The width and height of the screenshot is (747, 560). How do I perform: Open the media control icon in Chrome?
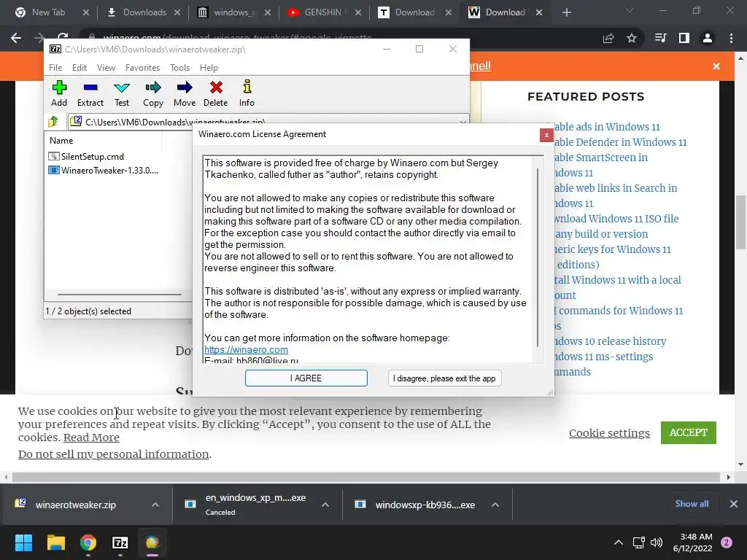[x=661, y=38]
